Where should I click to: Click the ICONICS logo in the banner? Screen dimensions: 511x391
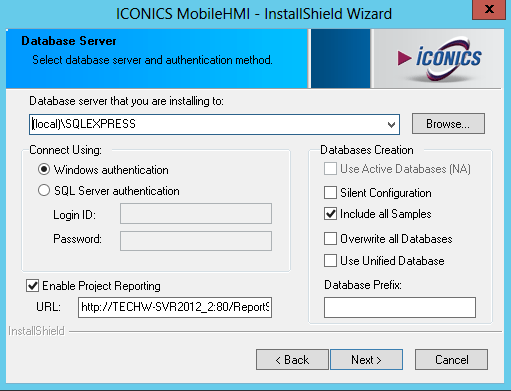point(439,59)
